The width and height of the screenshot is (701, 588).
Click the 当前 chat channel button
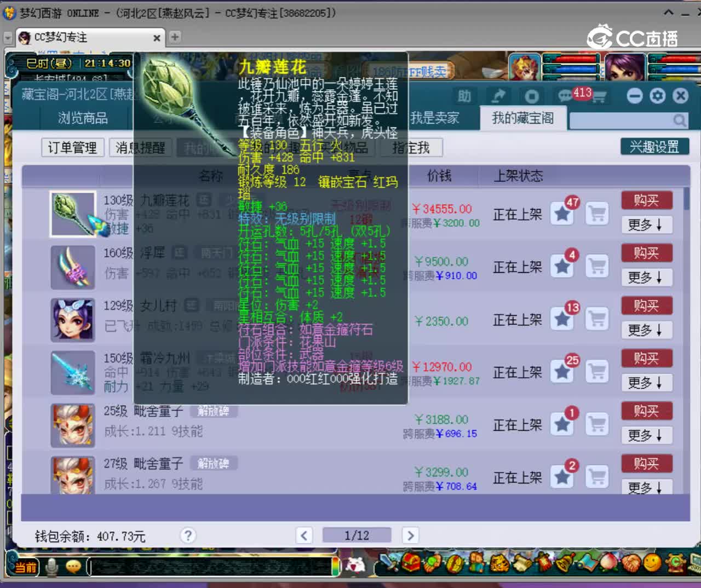[x=25, y=567]
